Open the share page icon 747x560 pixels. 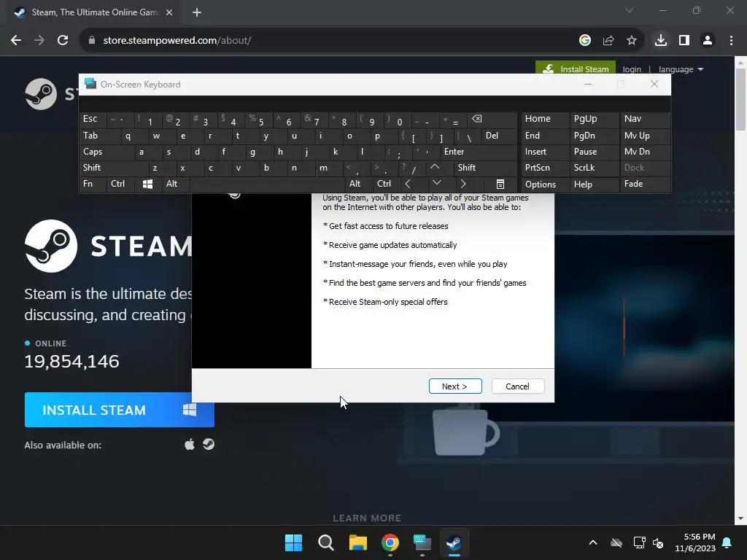(x=608, y=41)
